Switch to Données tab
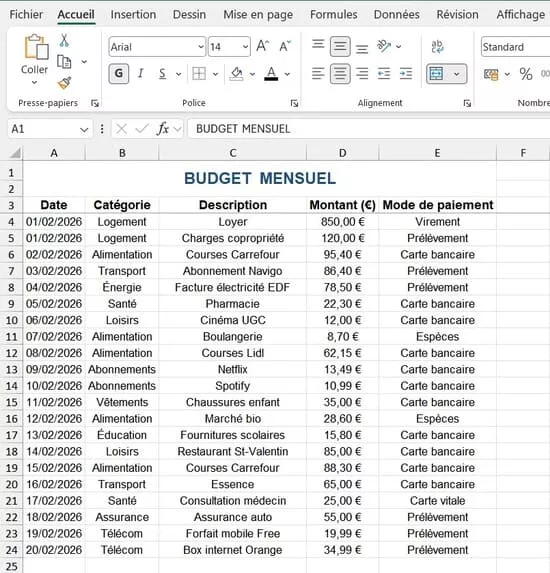This screenshot has height=573, width=550. [397, 15]
